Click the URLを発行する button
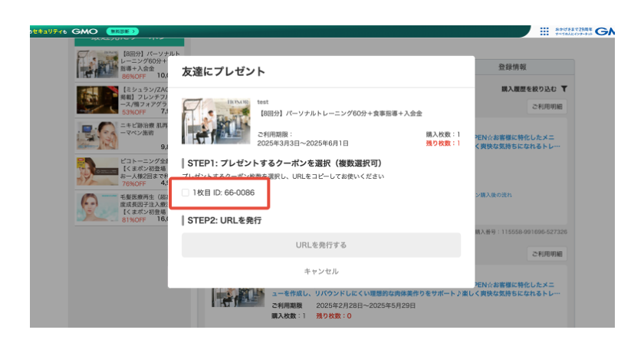The width and height of the screenshot is (644, 353). [321, 245]
